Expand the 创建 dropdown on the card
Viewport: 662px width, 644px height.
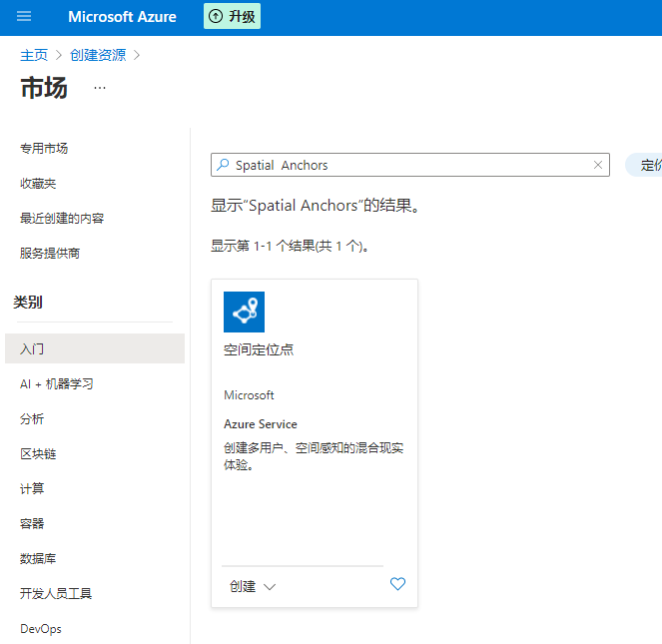pos(253,586)
